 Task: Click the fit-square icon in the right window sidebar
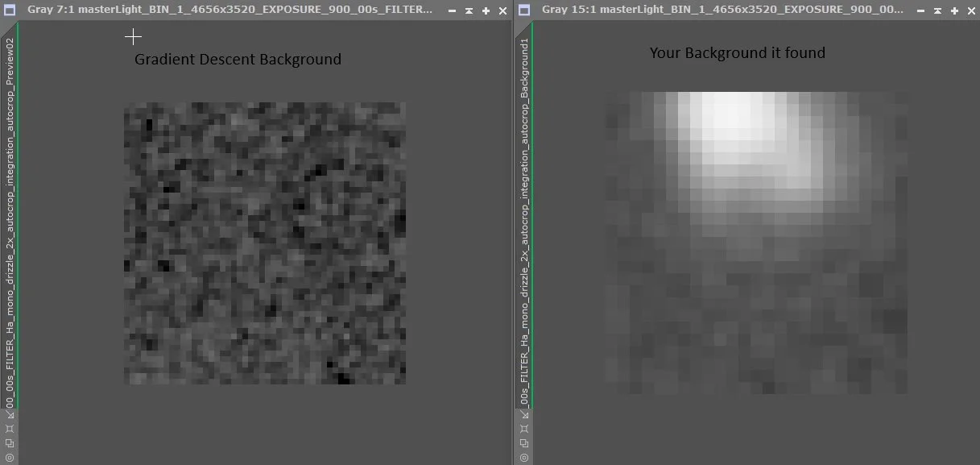[x=524, y=428]
